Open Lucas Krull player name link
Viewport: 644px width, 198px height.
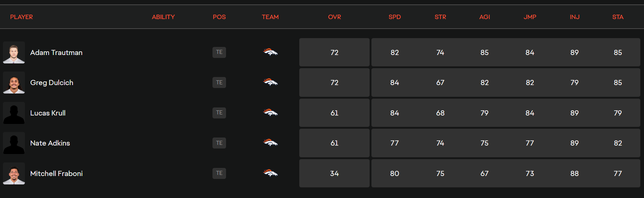point(48,113)
